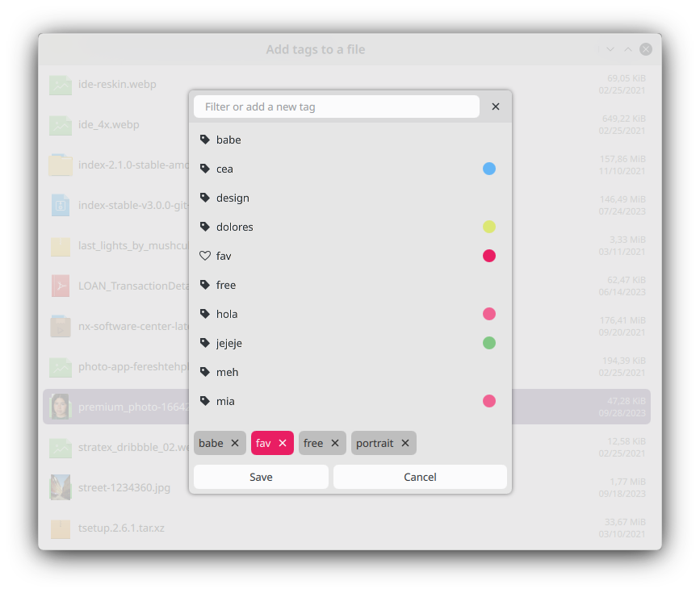Image resolution: width=700 pixels, height=593 pixels.
Task: Click the tag icon next to babe
Action: pyautogui.click(x=205, y=140)
